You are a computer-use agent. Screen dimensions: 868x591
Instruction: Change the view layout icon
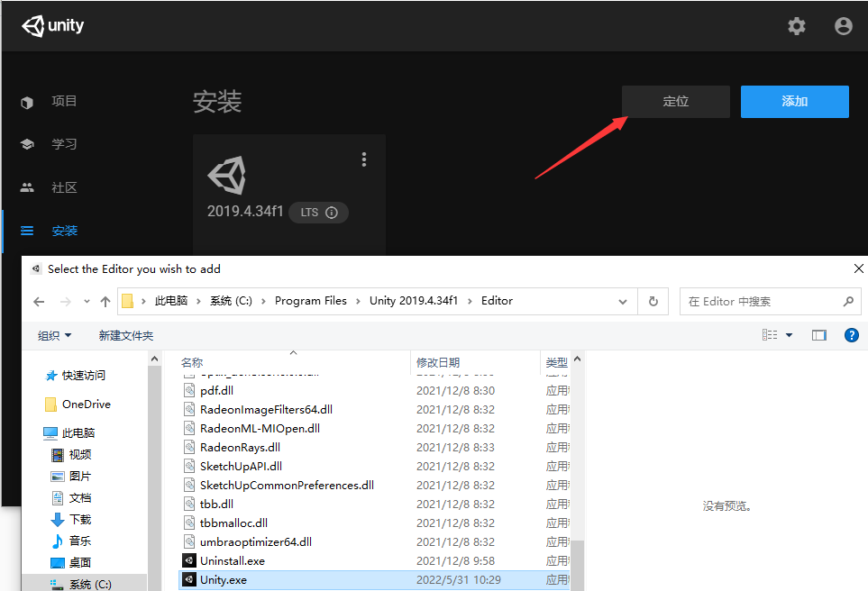[770, 335]
